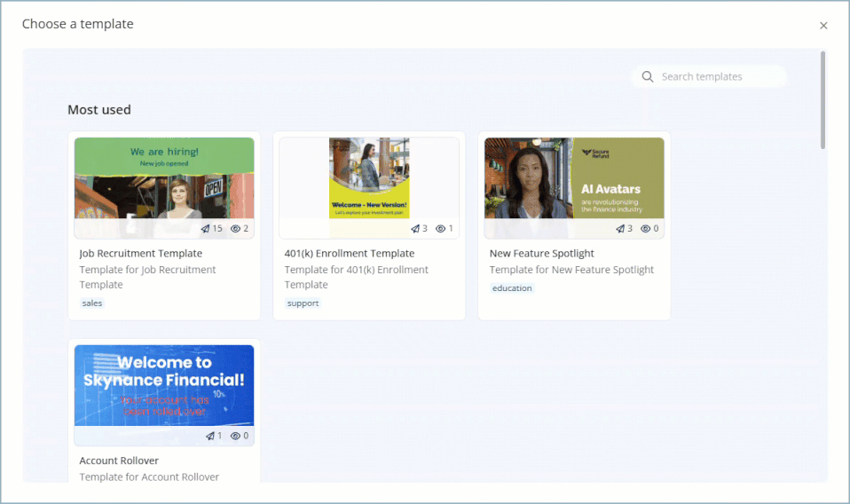Click the send icon on 401(k) Enrollment thumbnail
Viewport: 850px width, 504px height.
point(415,229)
